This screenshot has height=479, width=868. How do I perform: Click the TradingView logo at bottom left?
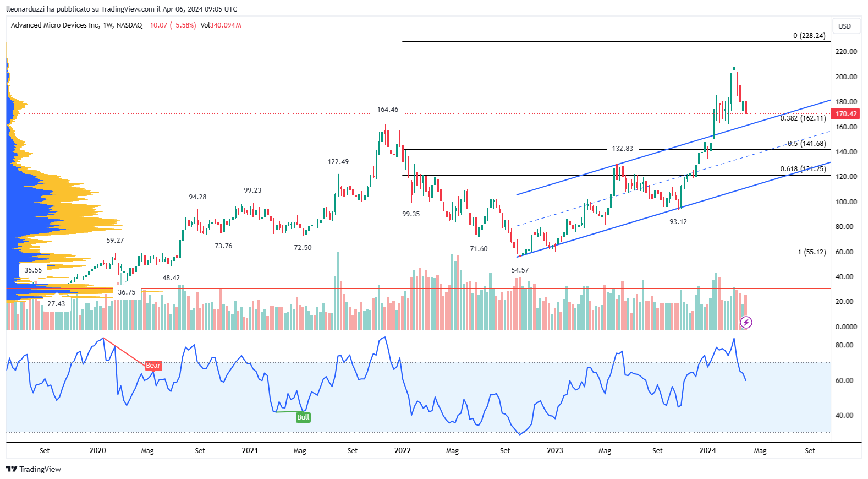(33, 469)
